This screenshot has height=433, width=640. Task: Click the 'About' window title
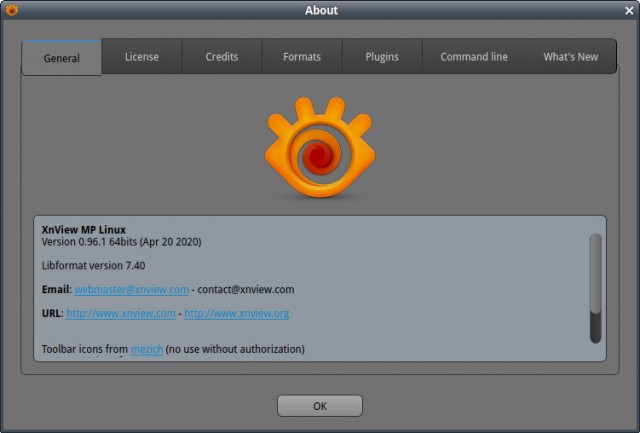tap(321, 10)
